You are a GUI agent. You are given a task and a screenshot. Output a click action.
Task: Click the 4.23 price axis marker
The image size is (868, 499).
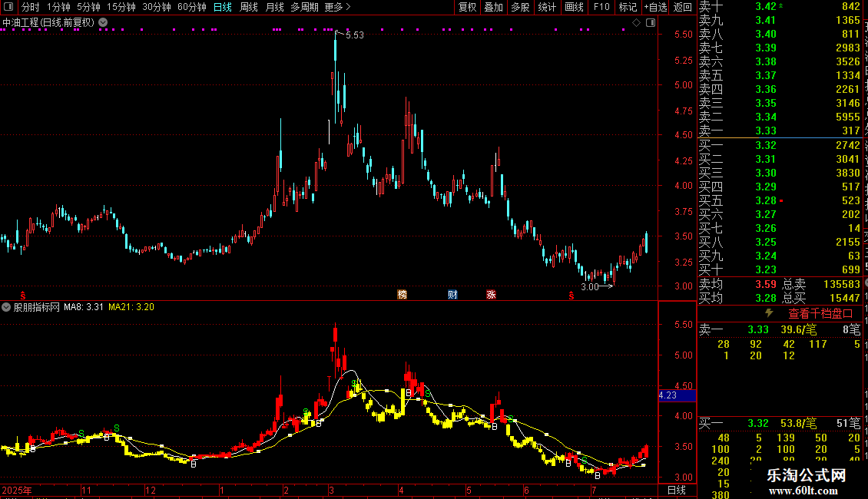coord(677,395)
